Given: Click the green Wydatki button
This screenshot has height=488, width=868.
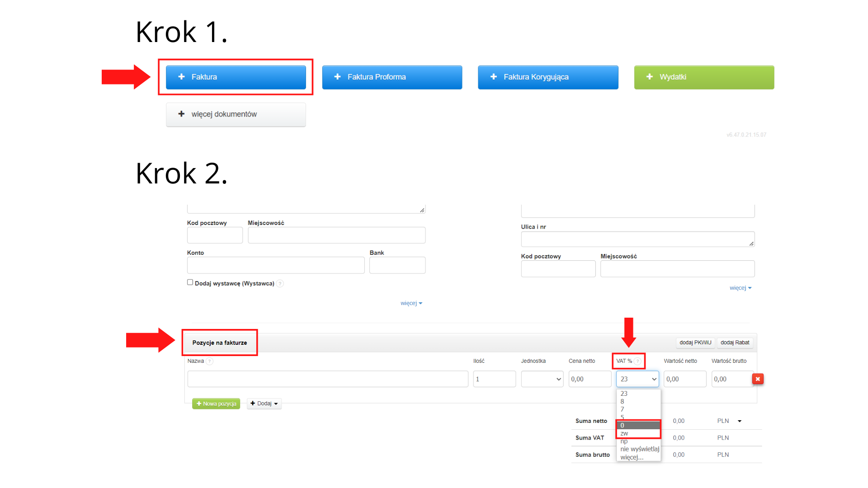Looking at the screenshot, I should [704, 77].
